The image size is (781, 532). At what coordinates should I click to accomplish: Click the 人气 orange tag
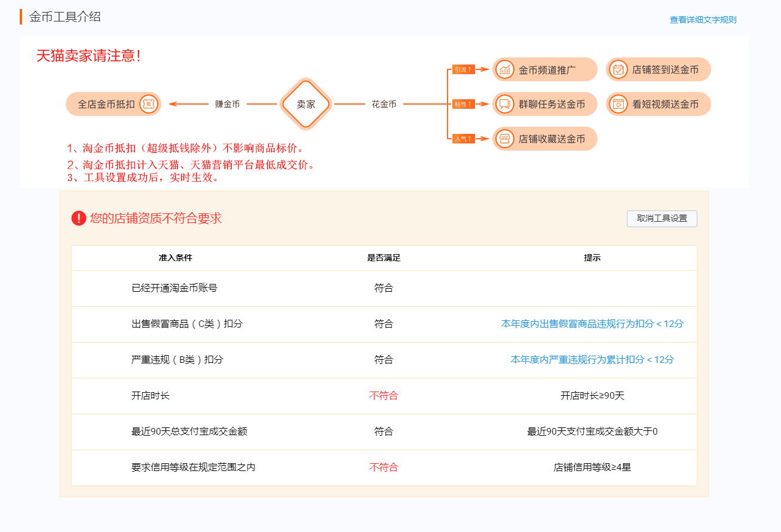coord(463,139)
